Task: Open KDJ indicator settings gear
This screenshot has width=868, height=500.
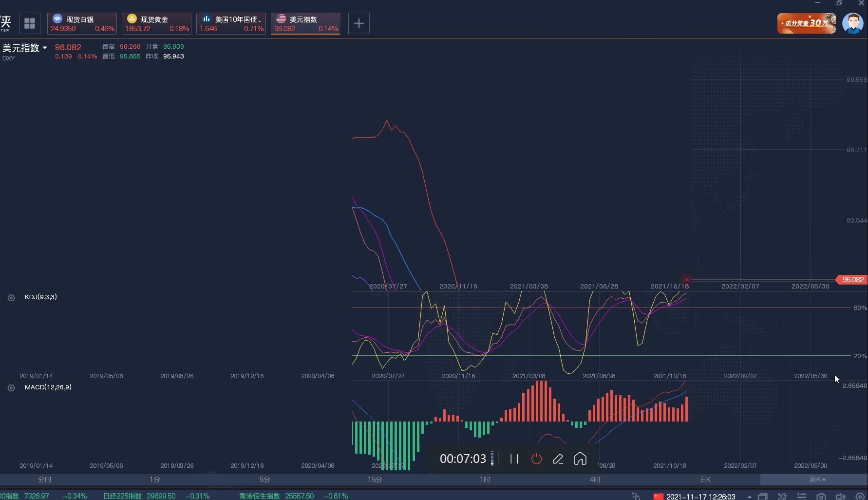Action: pos(11,298)
